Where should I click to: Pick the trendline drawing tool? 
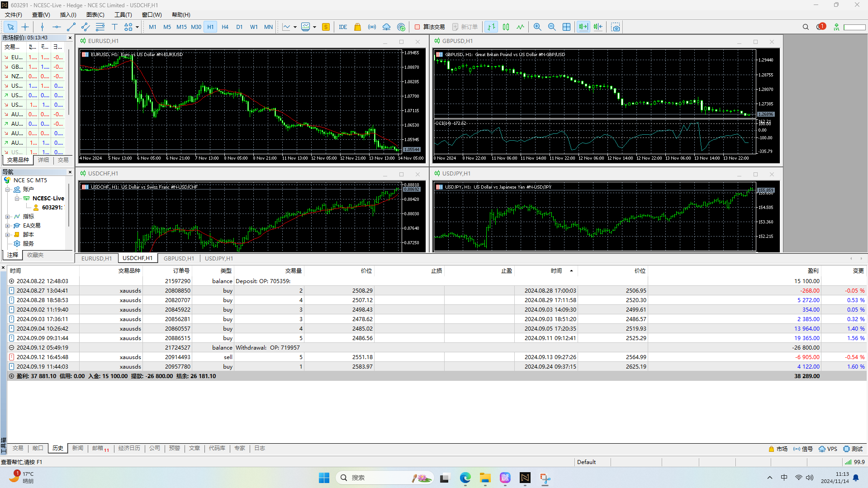[71, 27]
